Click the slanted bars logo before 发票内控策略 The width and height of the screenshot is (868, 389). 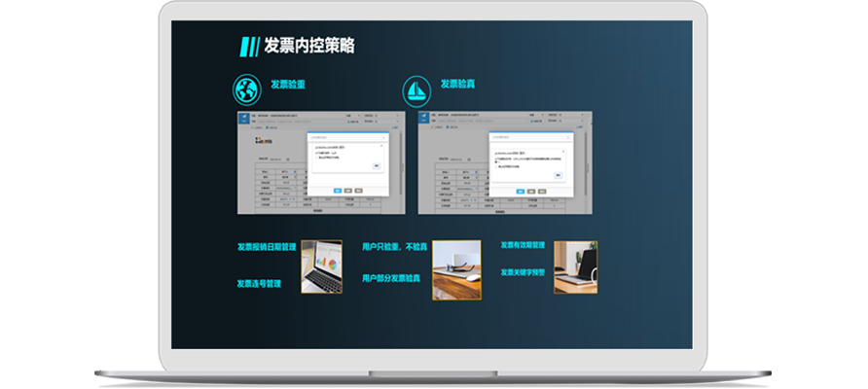(x=249, y=46)
